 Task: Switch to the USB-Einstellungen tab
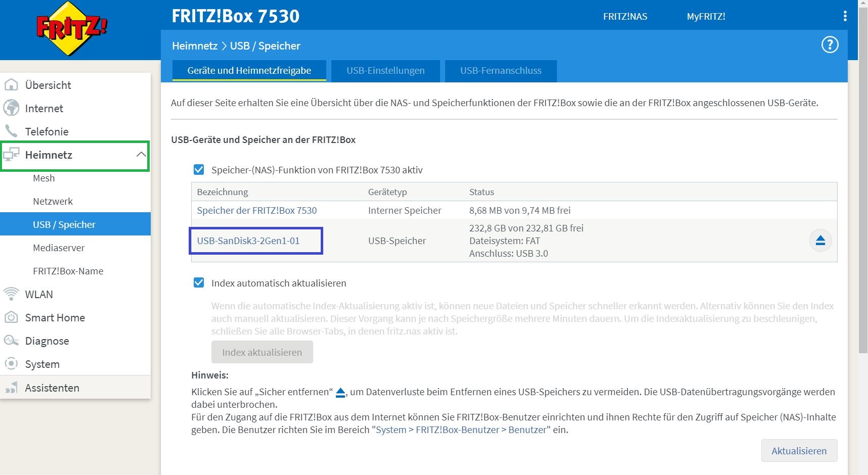tap(385, 71)
